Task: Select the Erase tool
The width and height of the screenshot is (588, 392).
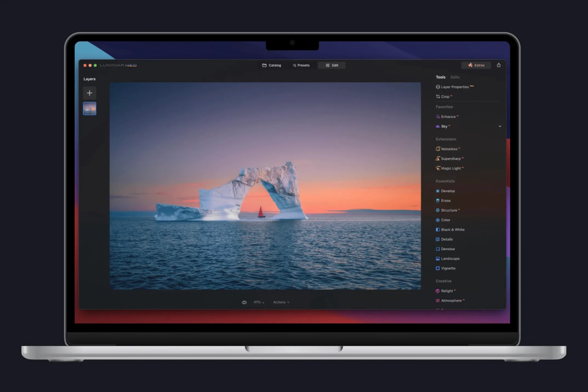Action: click(446, 201)
